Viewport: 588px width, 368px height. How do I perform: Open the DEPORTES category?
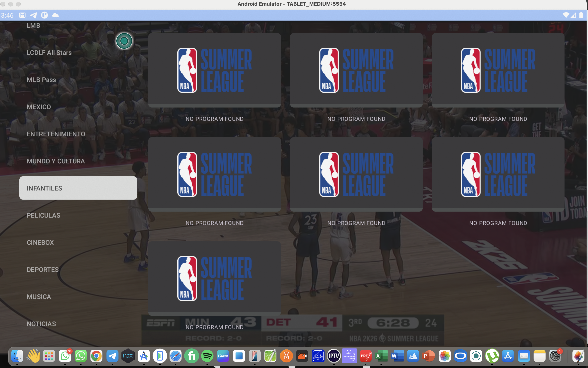point(43,269)
